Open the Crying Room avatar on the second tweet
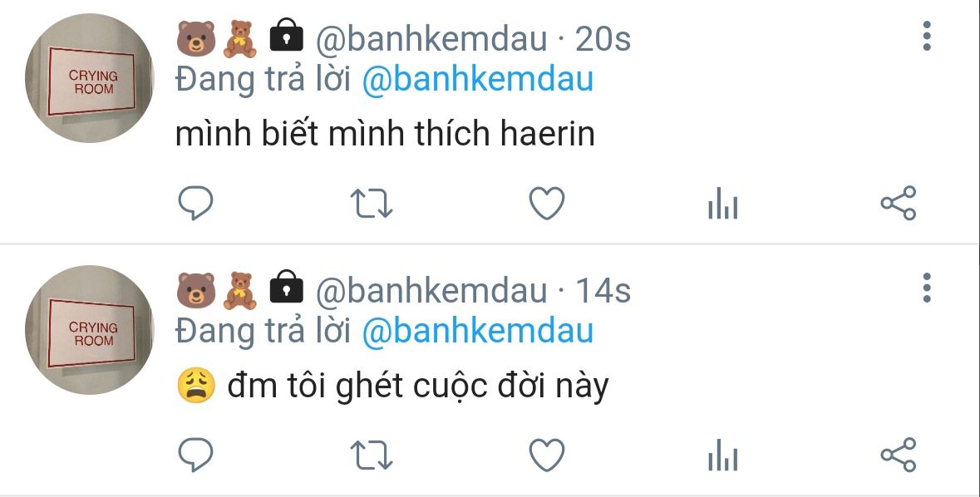 pos(90,330)
